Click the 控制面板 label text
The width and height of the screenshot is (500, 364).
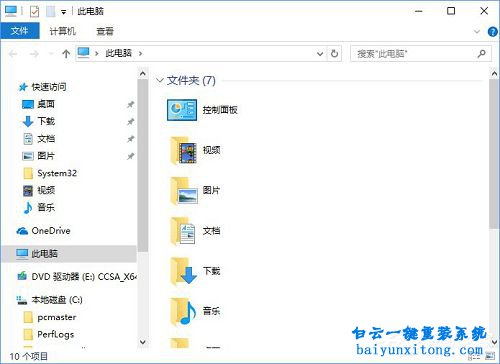pyautogui.click(x=220, y=110)
